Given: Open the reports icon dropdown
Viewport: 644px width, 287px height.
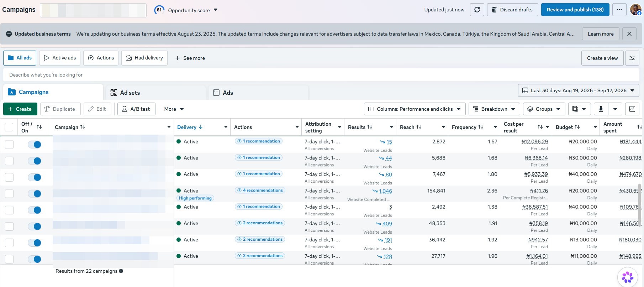Looking at the screenshot, I should [x=579, y=109].
